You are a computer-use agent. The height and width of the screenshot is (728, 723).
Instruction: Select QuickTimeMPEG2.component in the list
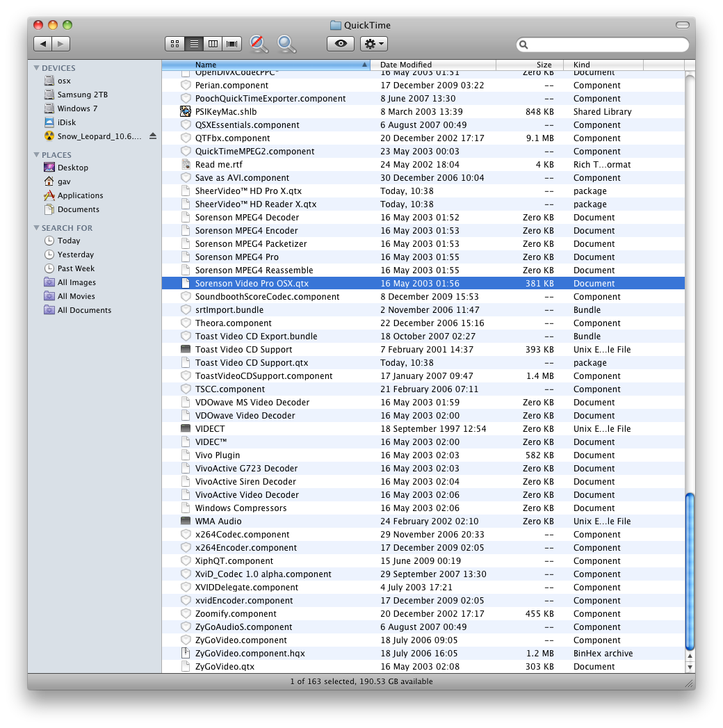[x=423, y=152]
